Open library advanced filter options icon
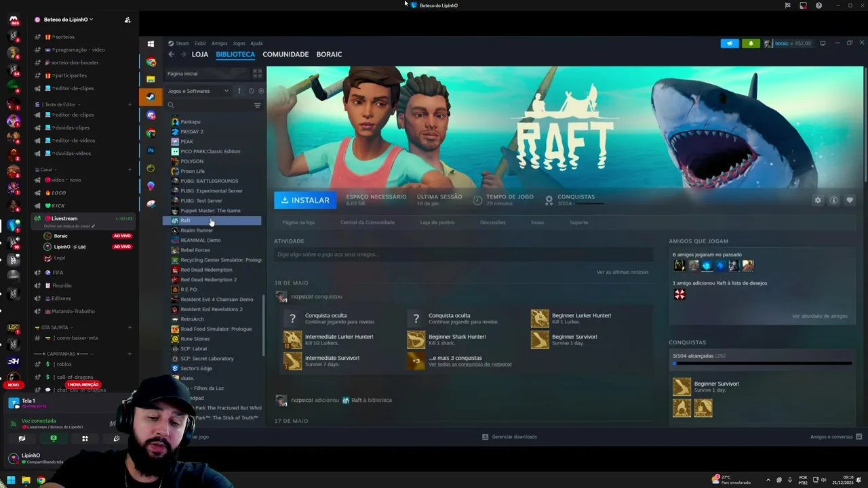Viewport: 868px width, 488px height. coord(257,105)
